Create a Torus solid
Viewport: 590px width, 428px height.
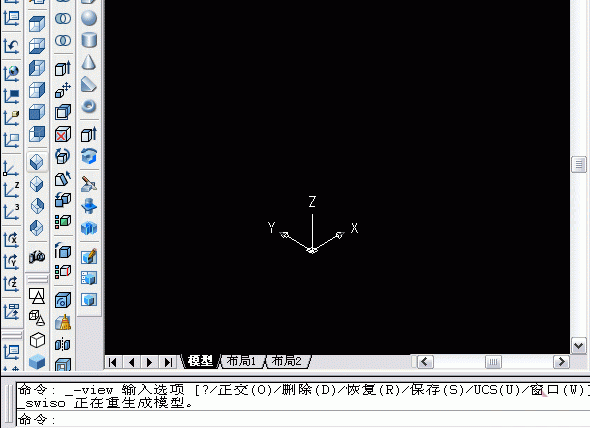pos(89,106)
